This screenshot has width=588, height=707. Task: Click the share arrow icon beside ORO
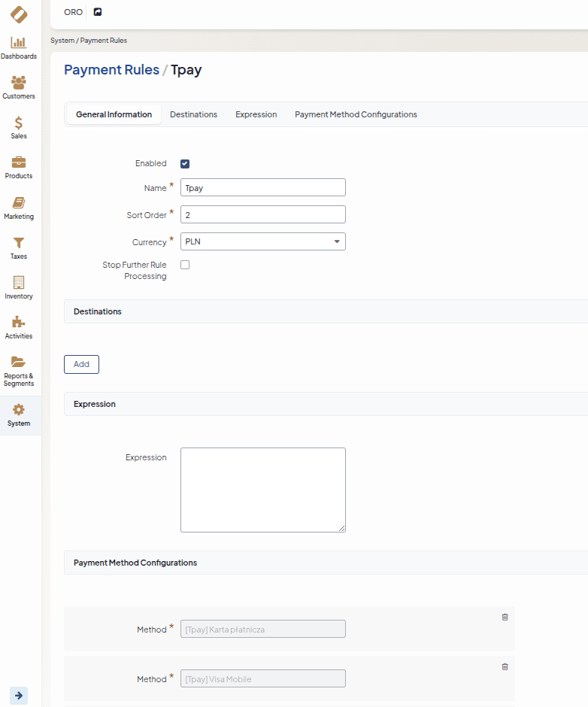98,12
